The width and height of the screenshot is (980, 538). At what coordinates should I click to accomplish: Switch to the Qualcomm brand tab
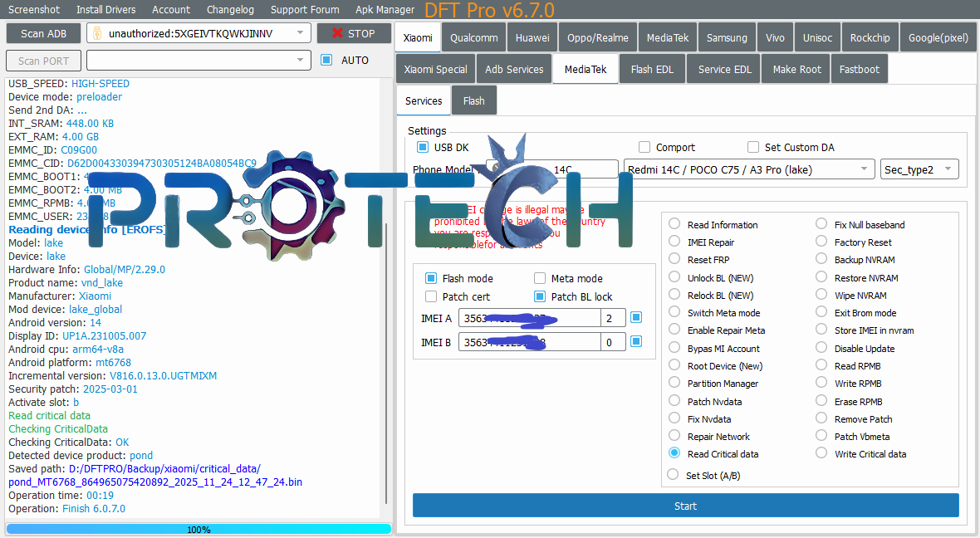(473, 37)
